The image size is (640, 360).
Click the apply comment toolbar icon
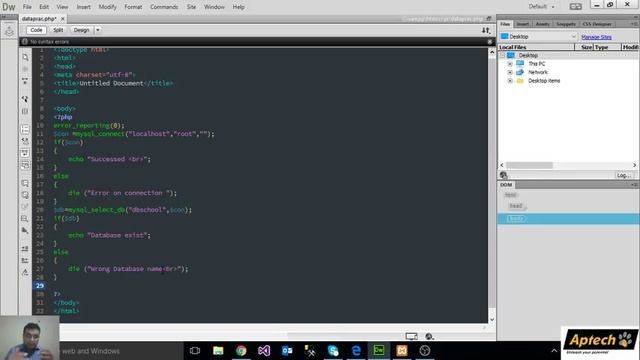pos(25,183)
